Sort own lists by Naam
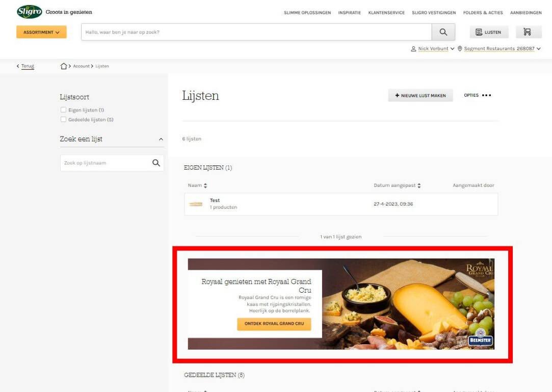 pyautogui.click(x=197, y=185)
